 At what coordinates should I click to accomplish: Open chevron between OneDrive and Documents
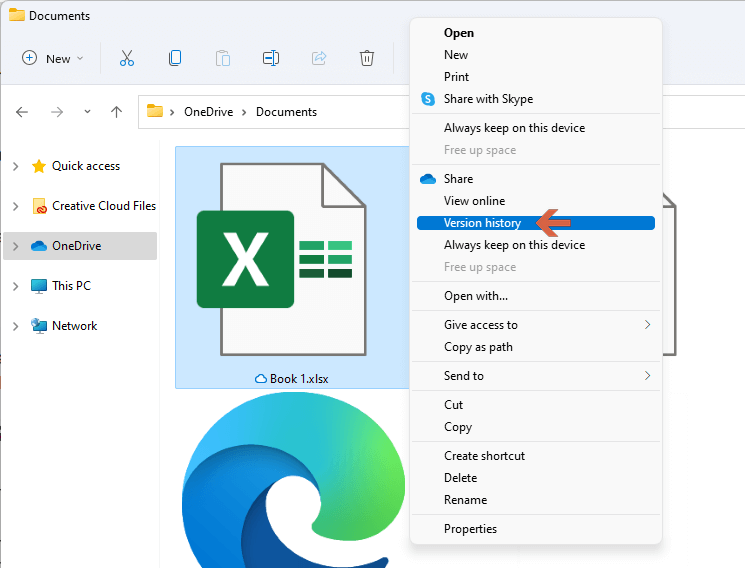[x=244, y=112]
